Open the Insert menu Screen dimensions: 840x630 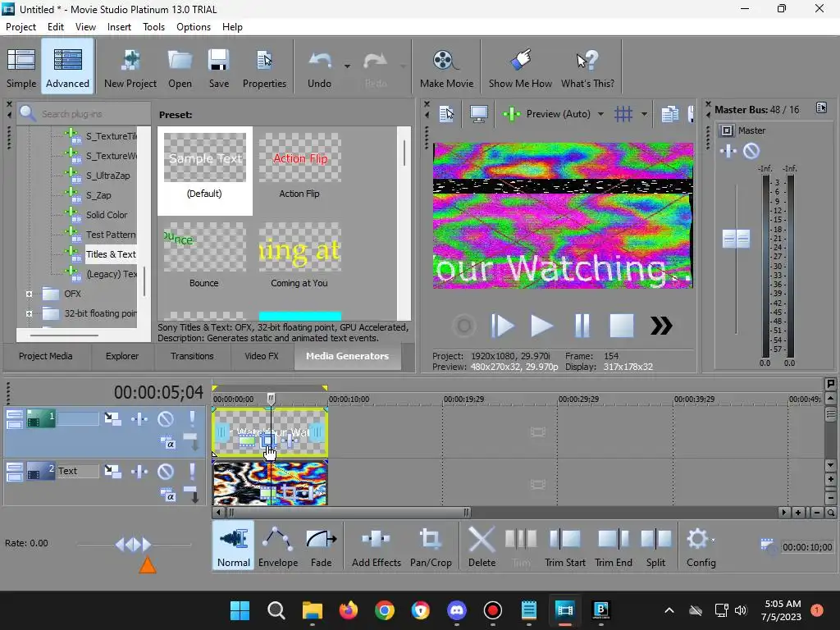(x=119, y=27)
